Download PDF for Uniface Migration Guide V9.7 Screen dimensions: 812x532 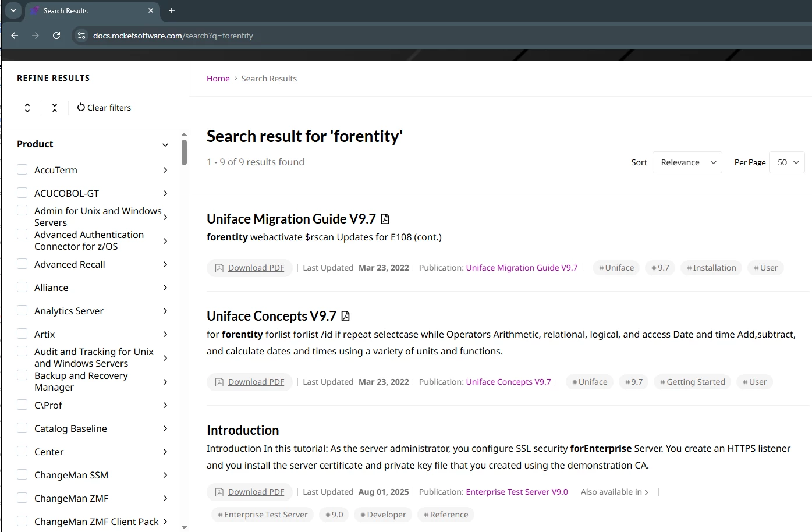point(250,268)
